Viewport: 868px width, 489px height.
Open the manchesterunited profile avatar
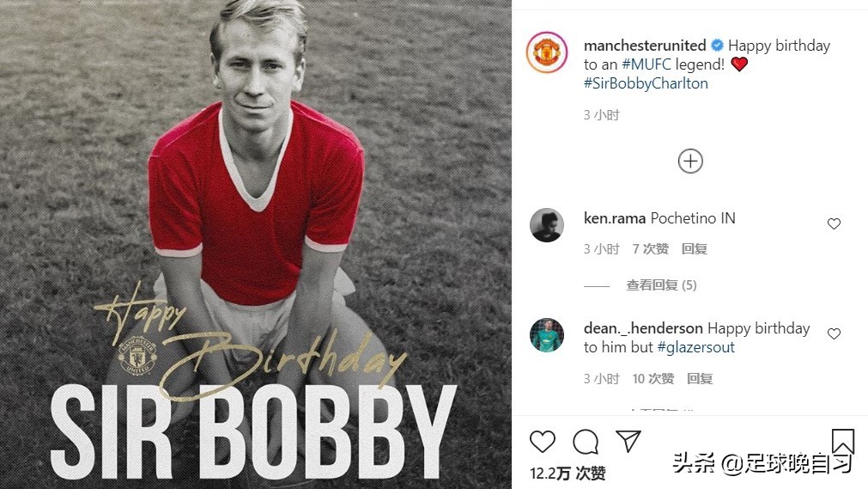[x=547, y=52]
